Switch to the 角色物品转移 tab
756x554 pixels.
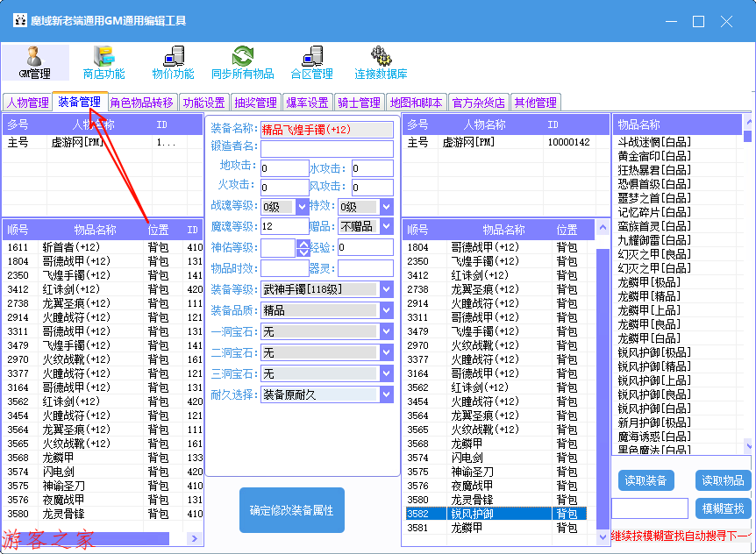coord(141,103)
